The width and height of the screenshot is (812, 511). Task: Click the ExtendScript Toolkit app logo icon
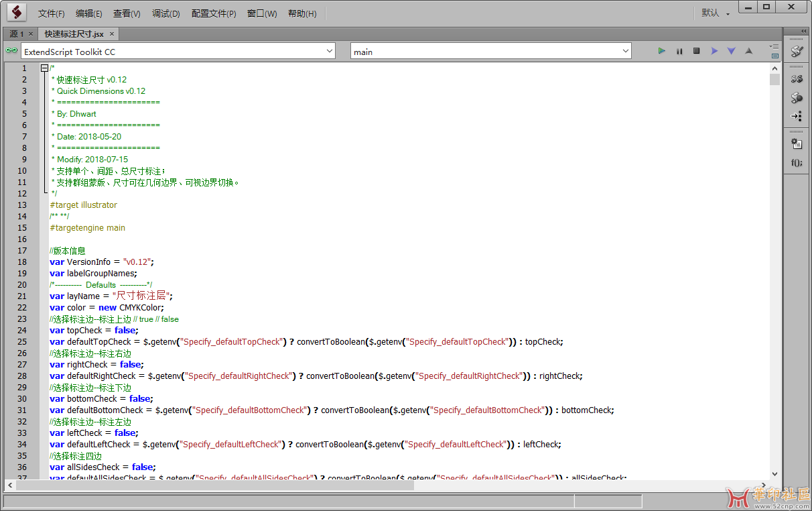pyautogui.click(x=17, y=12)
